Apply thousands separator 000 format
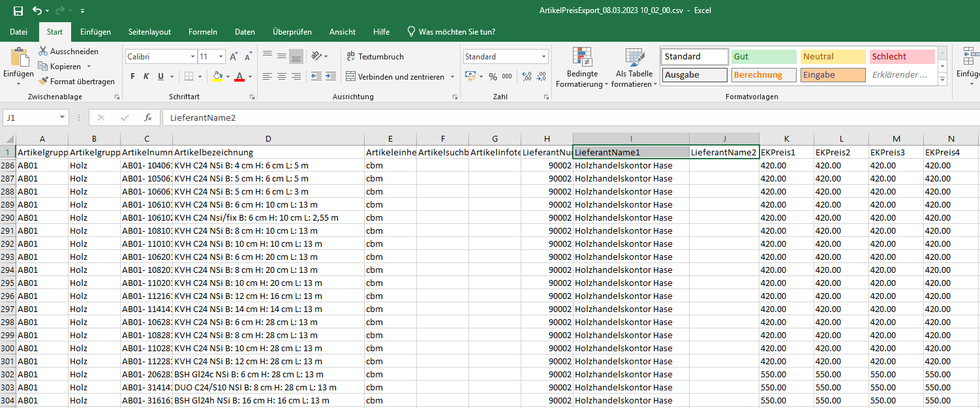The height and width of the screenshot is (408, 980). [507, 76]
